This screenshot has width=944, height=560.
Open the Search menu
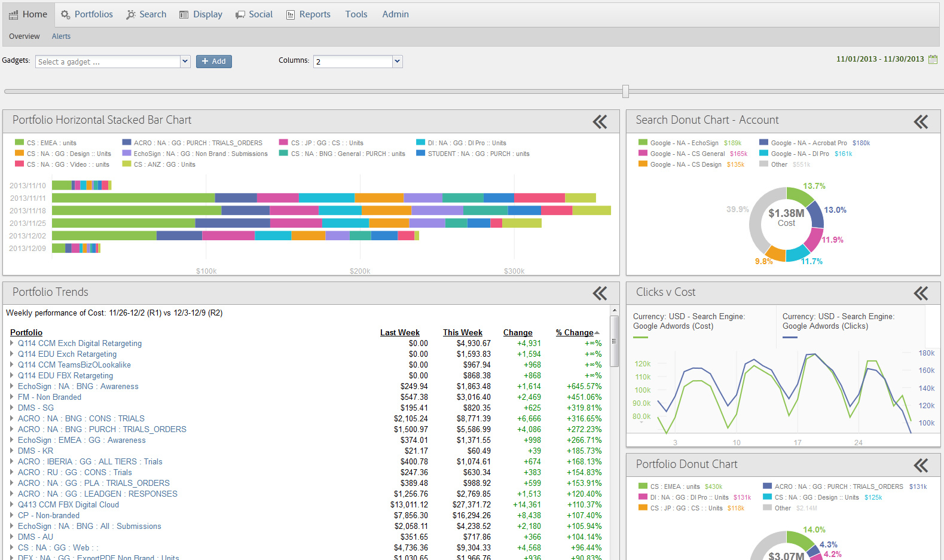[x=146, y=14]
